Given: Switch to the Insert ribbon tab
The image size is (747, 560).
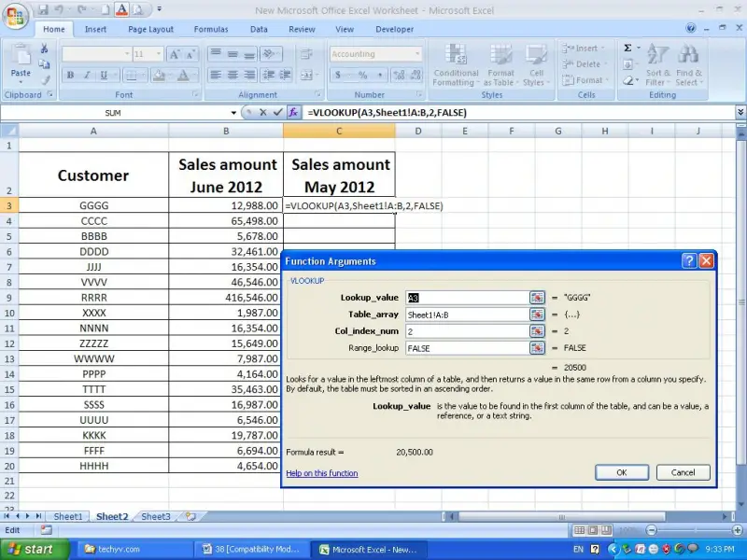Looking at the screenshot, I should (95, 29).
